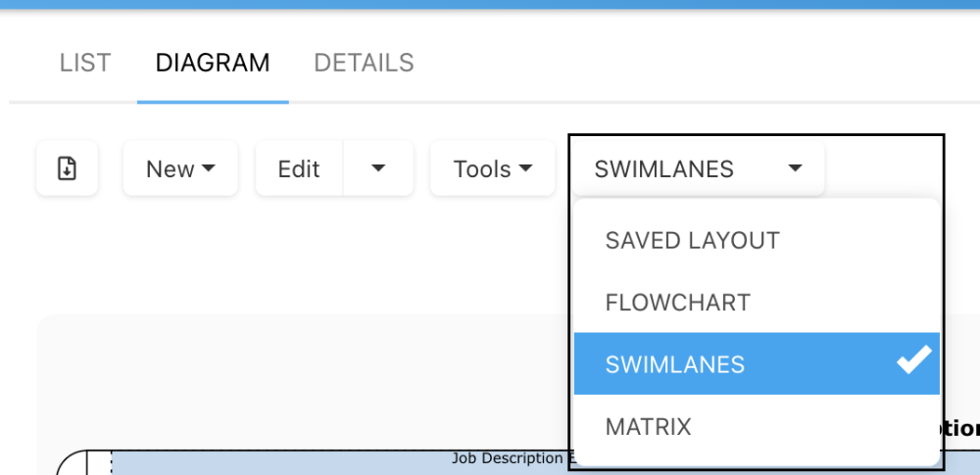Select the DIAGRAM tab
This screenshot has width=980, height=475.
click(x=213, y=64)
